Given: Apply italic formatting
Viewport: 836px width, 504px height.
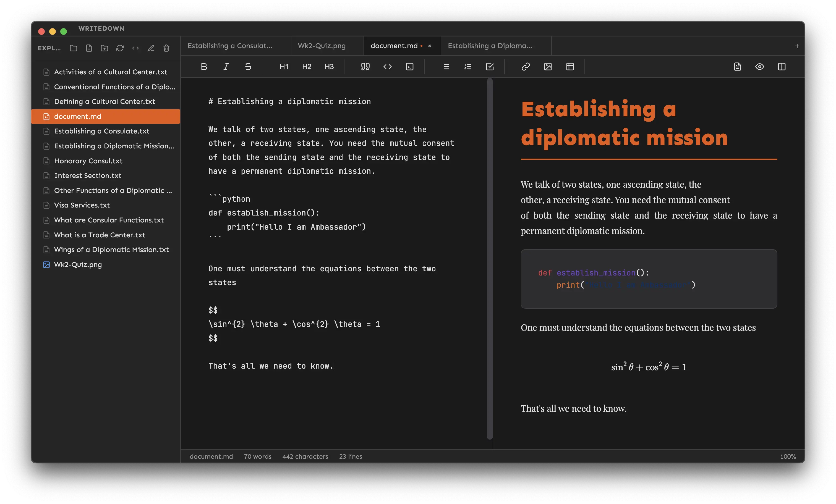Looking at the screenshot, I should [x=226, y=67].
